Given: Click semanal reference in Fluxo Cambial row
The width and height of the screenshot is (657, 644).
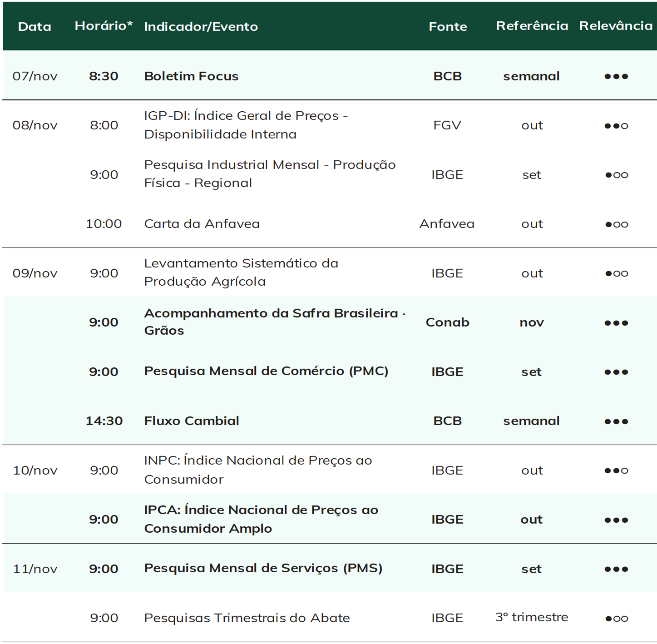Looking at the screenshot, I should pyautogui.click(x=531, y=421).
